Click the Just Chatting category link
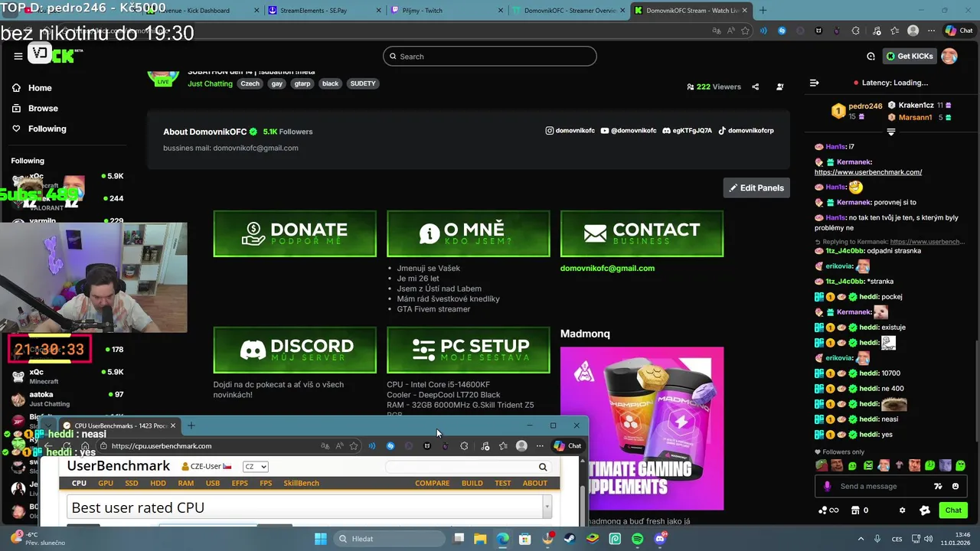Screen dimensions: 980x551 (210, 83)
